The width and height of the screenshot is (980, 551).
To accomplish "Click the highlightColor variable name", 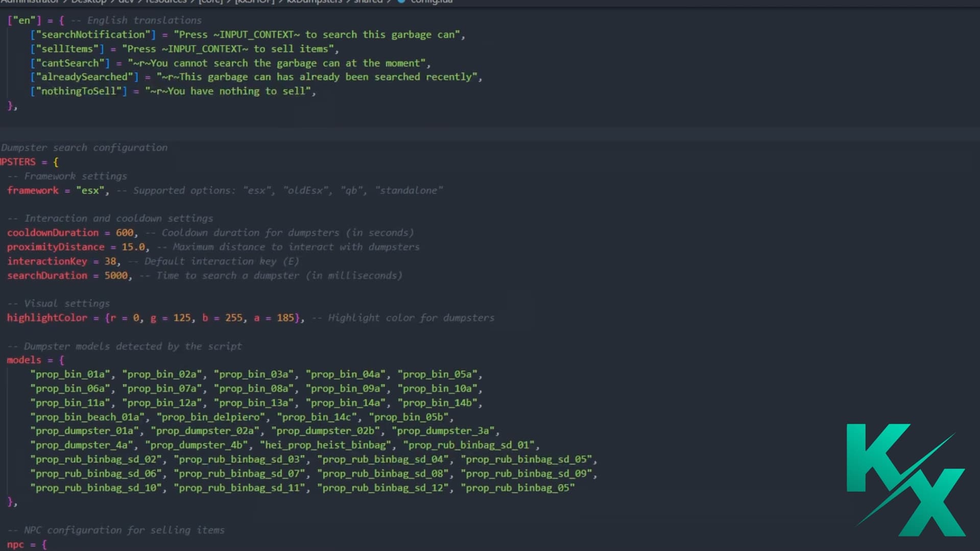I will pos(47,318).
